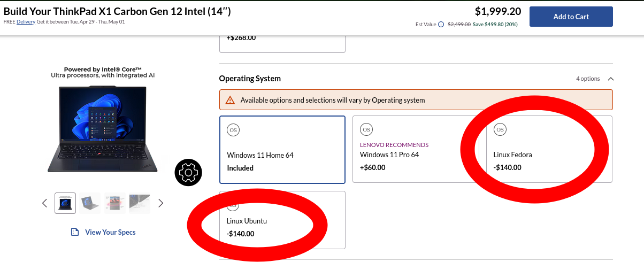
Task: Select the first laptop front-view thumbnail
Action: [65, 203]
